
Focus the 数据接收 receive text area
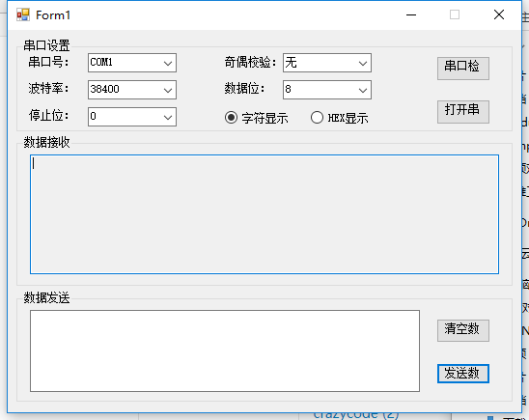click(x=264, y=214)
